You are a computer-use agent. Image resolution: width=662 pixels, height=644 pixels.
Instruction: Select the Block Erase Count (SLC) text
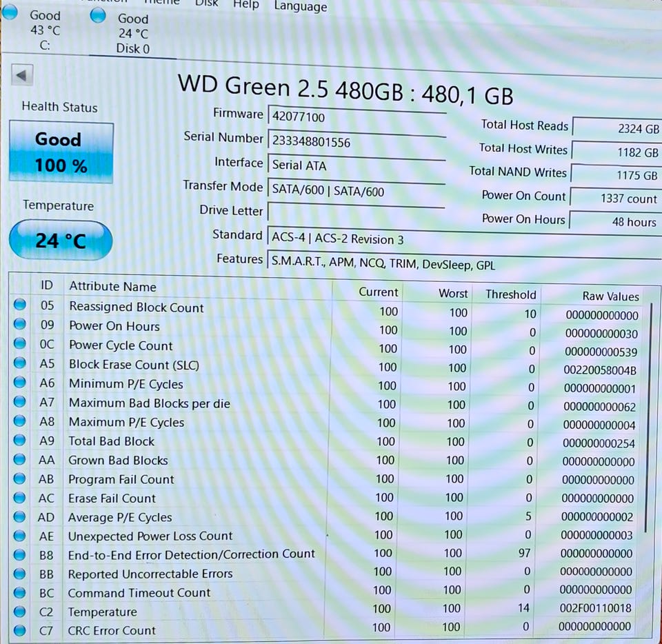[x=134, y=365]
